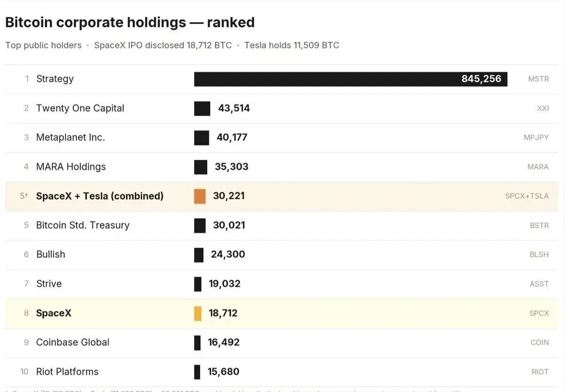
Task: Click the ASST ticker symbol
Action: [x=539, y=284]
